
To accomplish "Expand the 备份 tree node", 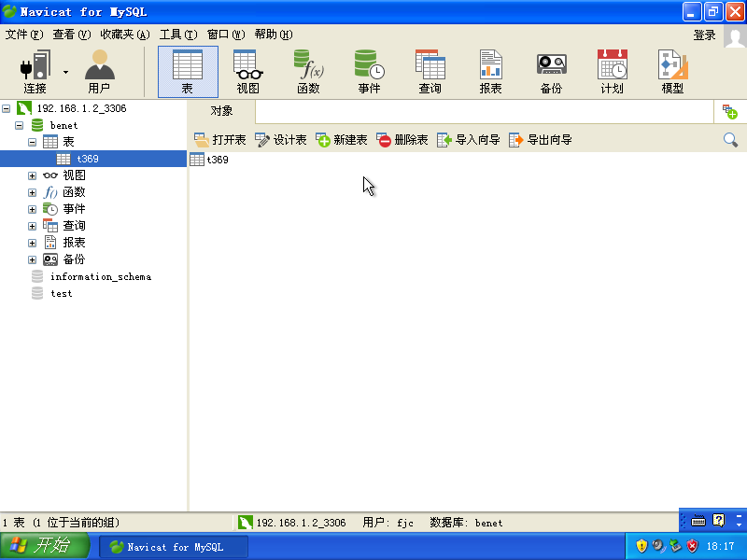I will click(x=32, y=259).
